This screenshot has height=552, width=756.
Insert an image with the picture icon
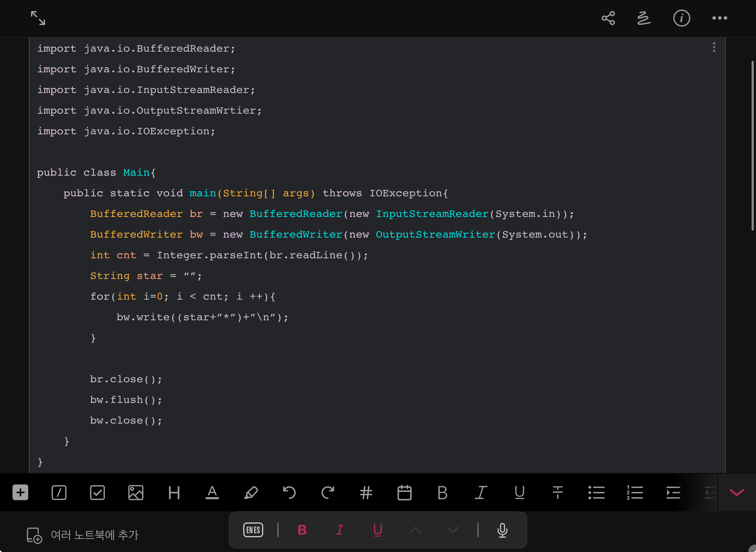tap(135, 493)
